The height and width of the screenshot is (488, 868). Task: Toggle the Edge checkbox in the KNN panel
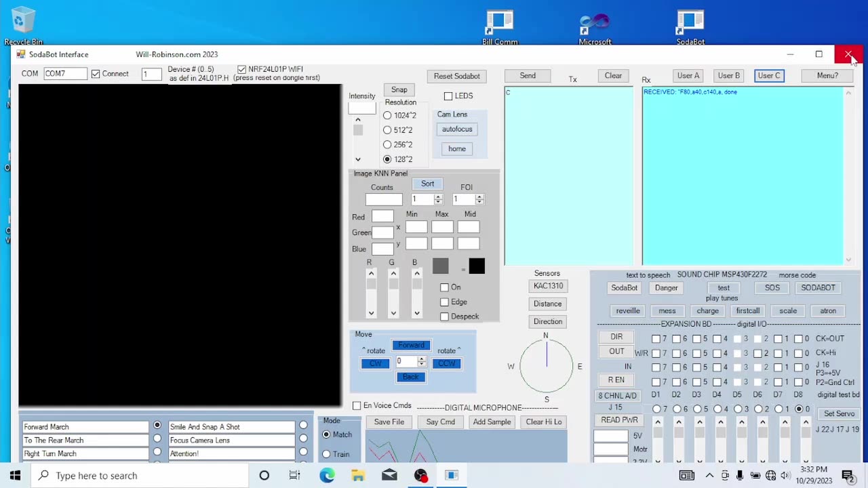pyautogui.click(x=444, y=302)
